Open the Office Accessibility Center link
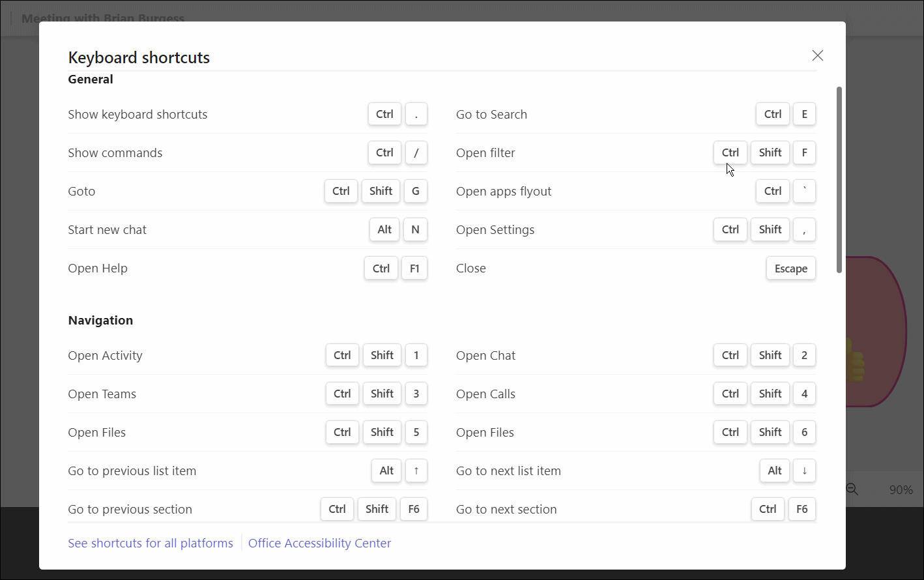This screenshot has height=580, width=924. pyautogui.click(x=319, y=543)
